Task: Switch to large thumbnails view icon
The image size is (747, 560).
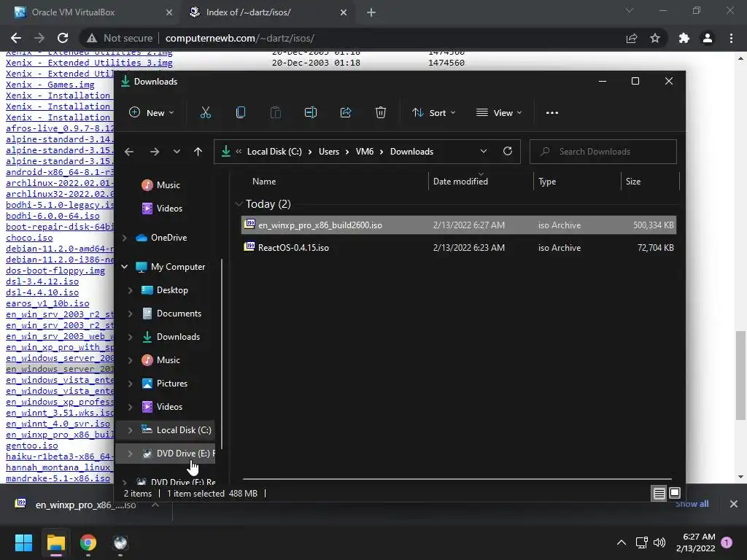Action: 675,494
